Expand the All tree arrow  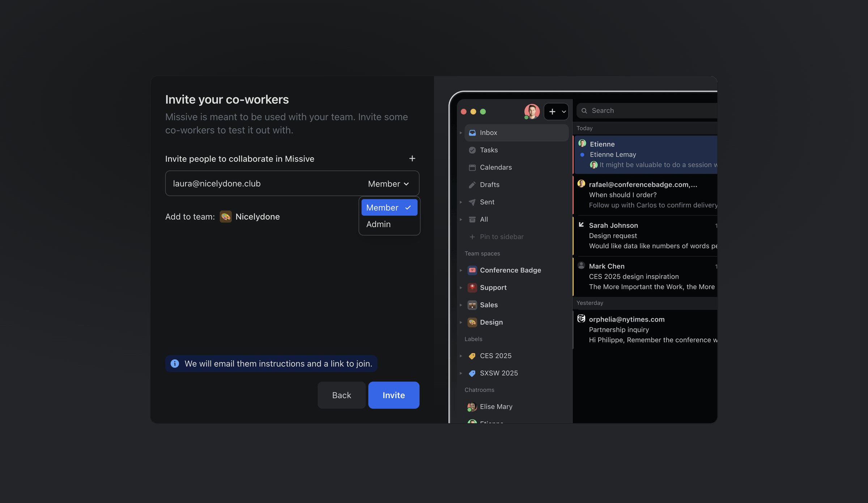tap(461, 219)
